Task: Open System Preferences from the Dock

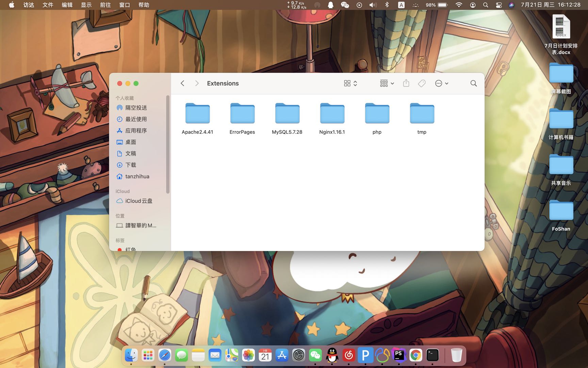Action: click(x=298, y=356)
